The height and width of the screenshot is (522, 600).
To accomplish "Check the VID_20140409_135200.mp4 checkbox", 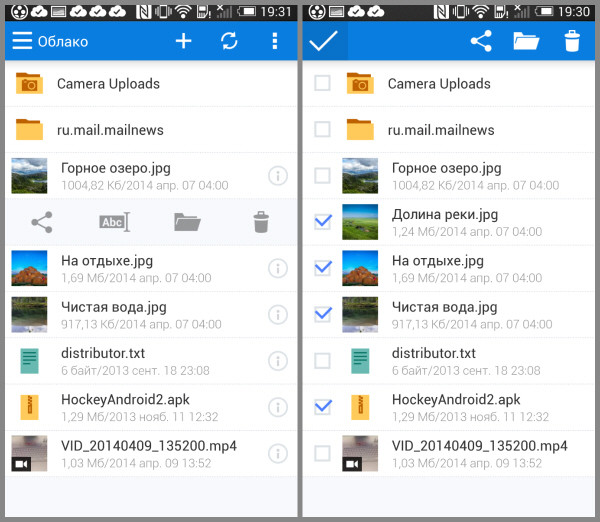I will click(x=322, y=453).
